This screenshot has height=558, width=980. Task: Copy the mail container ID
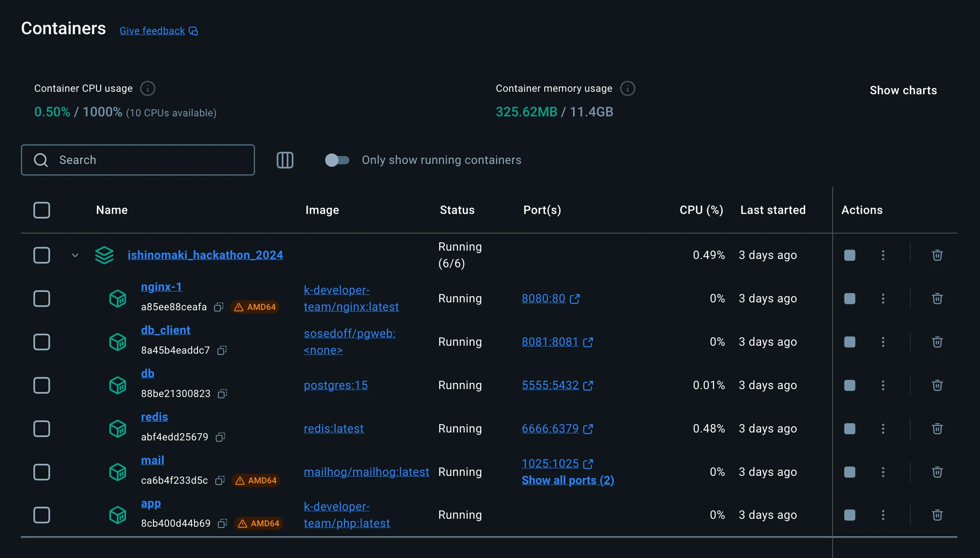220,480
